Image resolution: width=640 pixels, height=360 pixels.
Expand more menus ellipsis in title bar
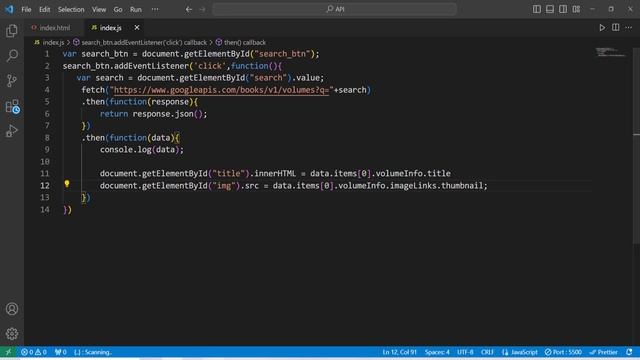click(x=155, y=9)
